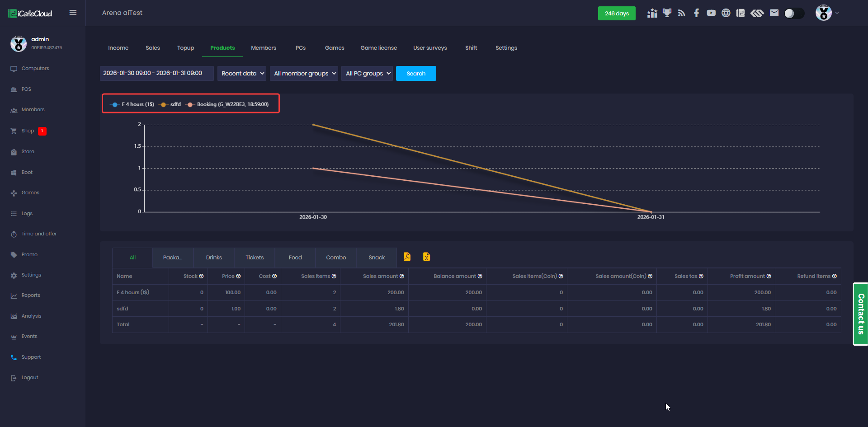
Task: Collapse sidebar with hamburger menu icon
Action: [73, 13]
